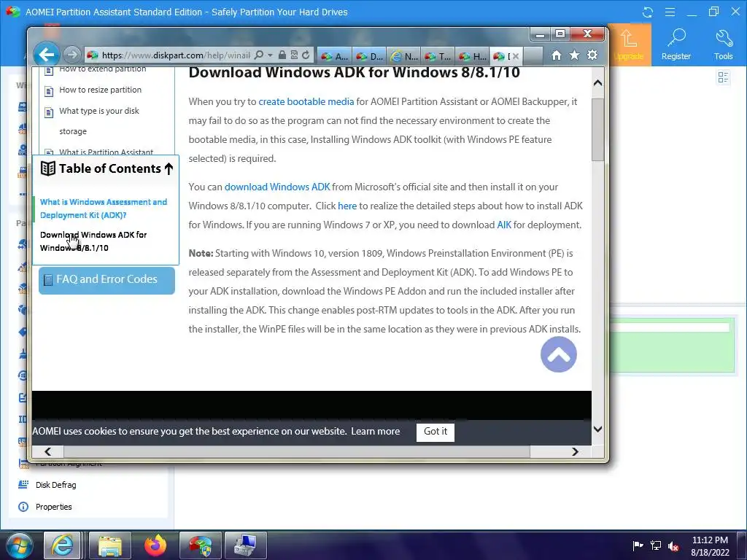Switch to the browser tab labeled T...
Screen dimensions: 747x560
coord(438,56)
